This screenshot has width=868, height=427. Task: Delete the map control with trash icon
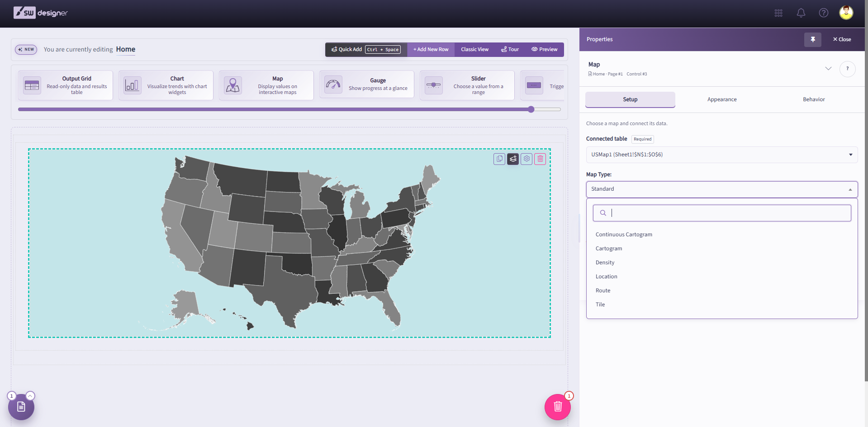(x=540, y=159)
